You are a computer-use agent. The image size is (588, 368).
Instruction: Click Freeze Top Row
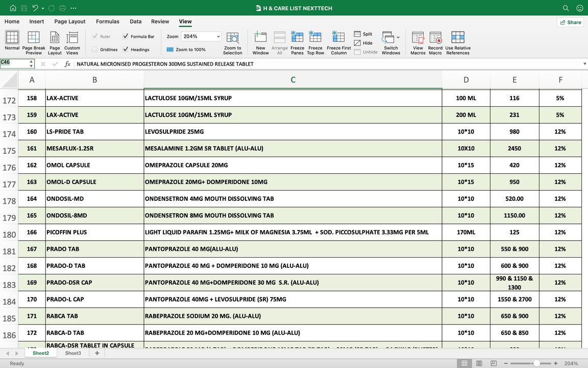pyautogui.click(x=315, y=43)
